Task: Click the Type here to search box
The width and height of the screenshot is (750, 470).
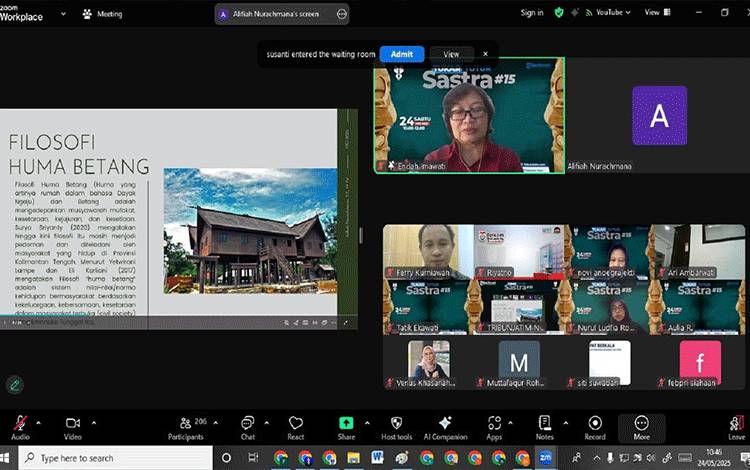Action: pos(115,458)
